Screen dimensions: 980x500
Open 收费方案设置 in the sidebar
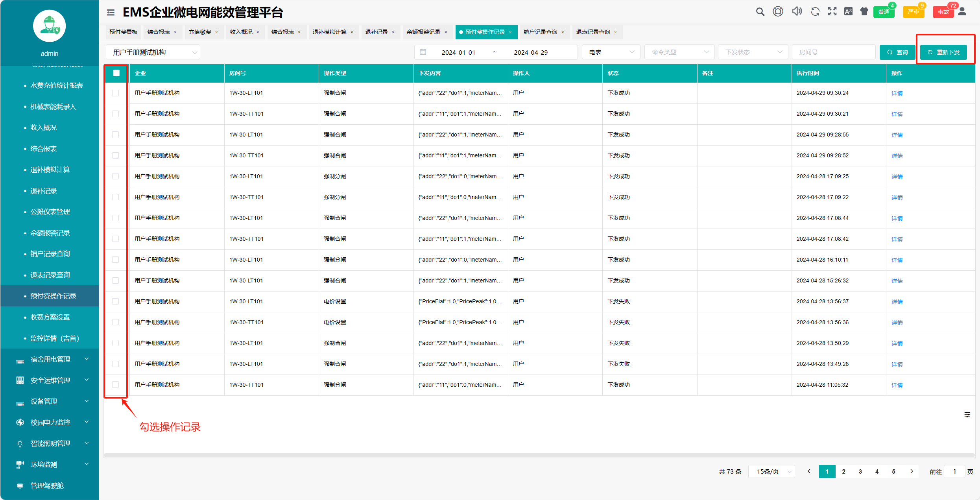(x=50, y=317)
